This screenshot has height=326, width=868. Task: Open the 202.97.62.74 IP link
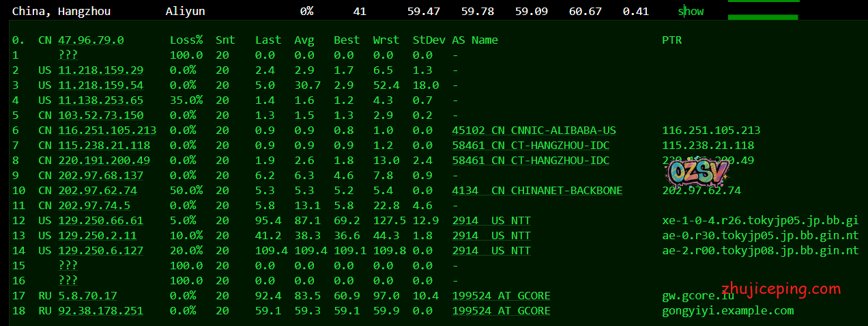pos(98,191)
